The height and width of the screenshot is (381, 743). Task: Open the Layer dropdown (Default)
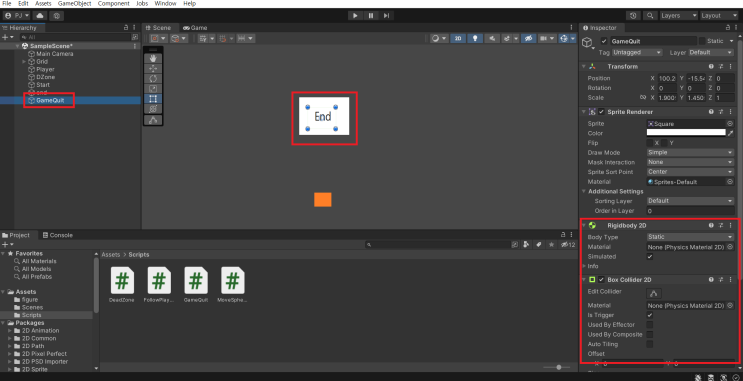tap(710, 53)
